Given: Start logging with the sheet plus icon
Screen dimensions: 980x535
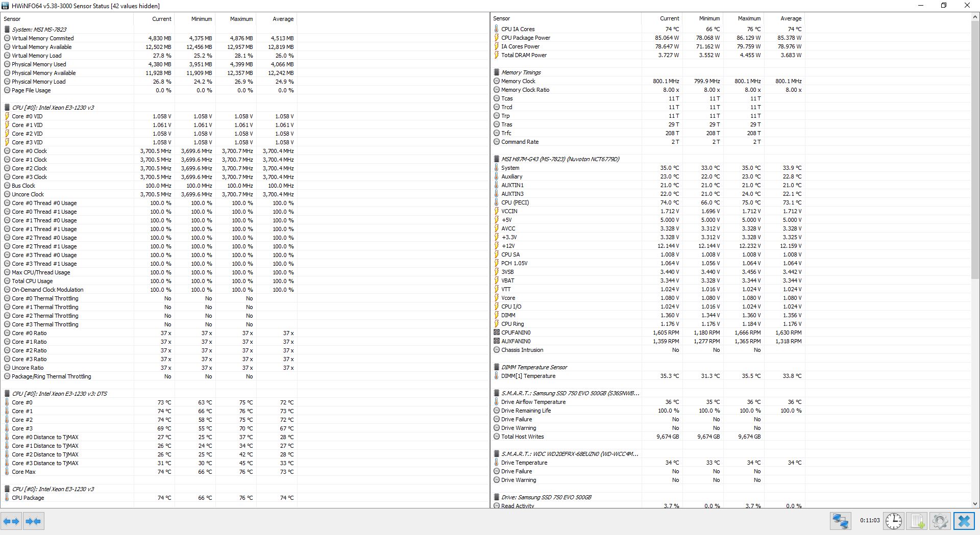Looking at the screenshot, I should 917,521.
